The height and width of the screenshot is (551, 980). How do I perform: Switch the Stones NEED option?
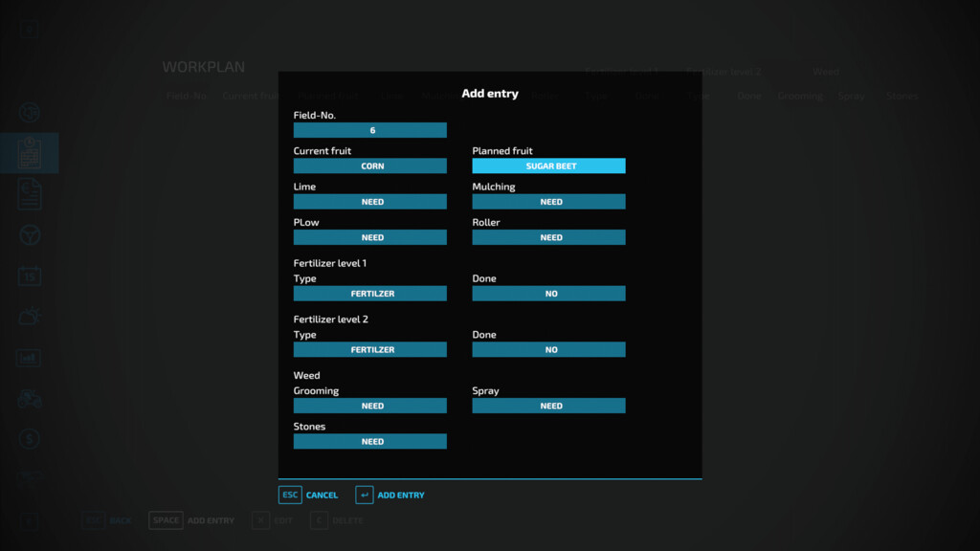(x=369, y=442)
